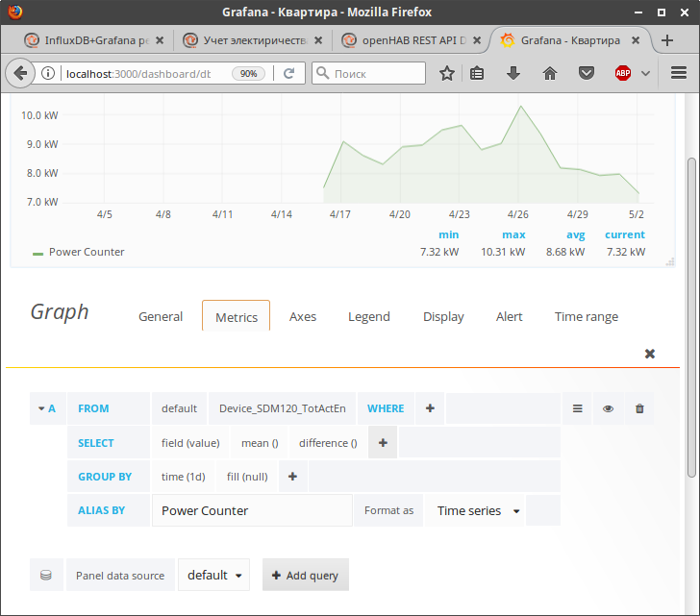
Task: Click the page vertical scrollbar thumb
Action: pos(691,317)
